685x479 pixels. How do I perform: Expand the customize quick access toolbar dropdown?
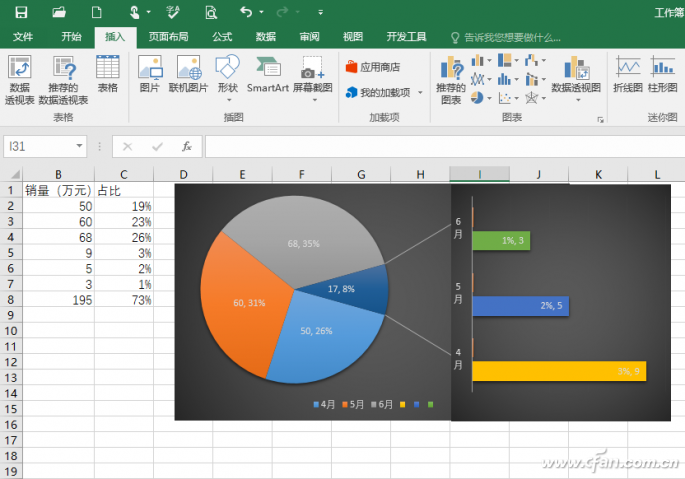click(320, 12)
